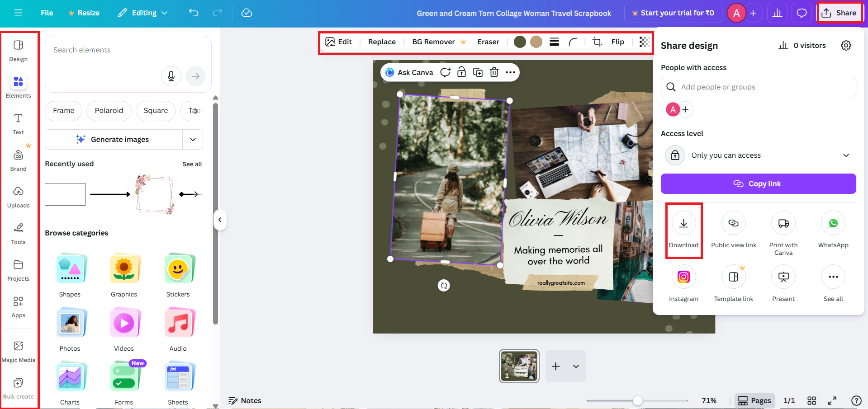Image resolution: width=868 pixels, height=409 pixels.
Task: Open the File menu
Action: pos(47,13)
